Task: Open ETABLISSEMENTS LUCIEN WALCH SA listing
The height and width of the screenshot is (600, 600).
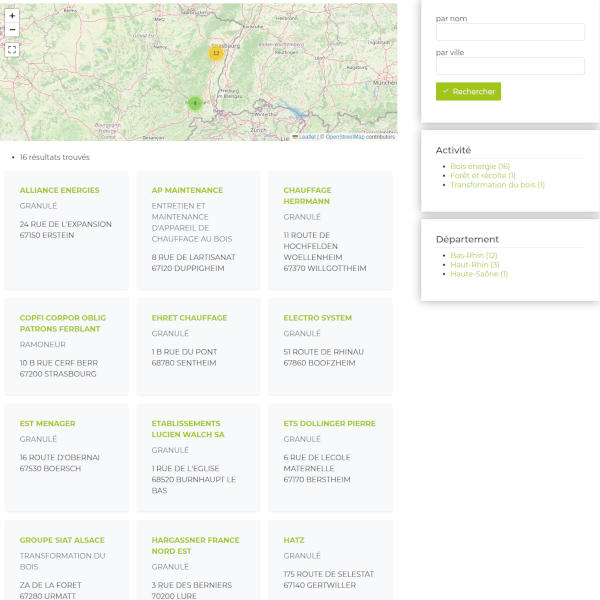Action: [x=188, y=429]
